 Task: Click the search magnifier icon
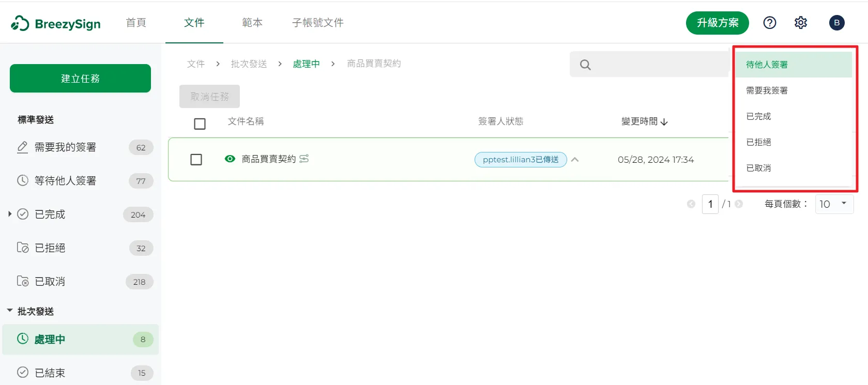(585, 65)
